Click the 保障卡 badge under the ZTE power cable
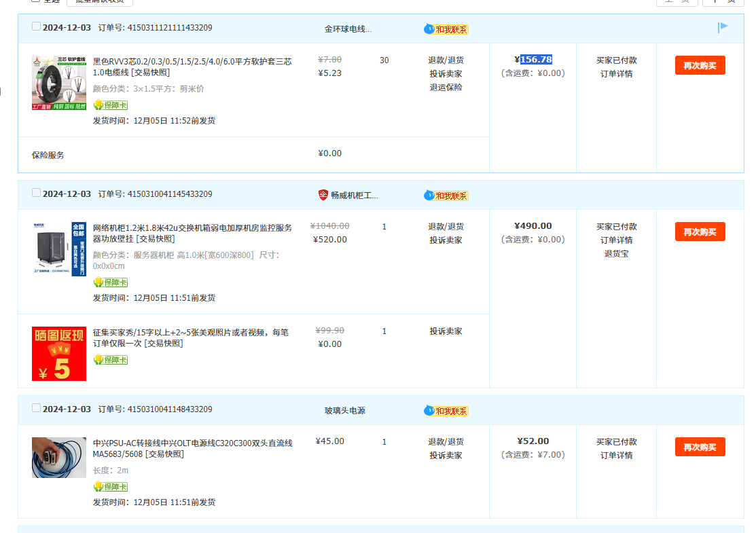This screenshot has width=756, height=533. tap(111, 487)
